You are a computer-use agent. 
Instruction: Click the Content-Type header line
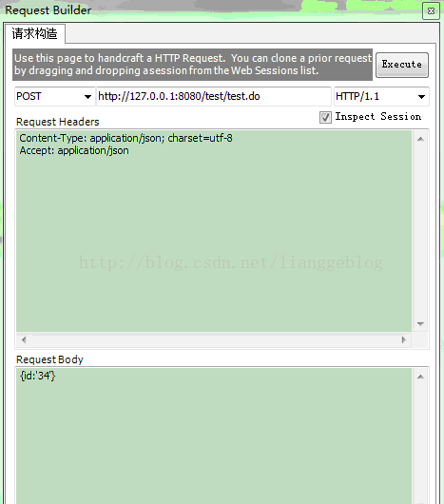pos(125,138)
